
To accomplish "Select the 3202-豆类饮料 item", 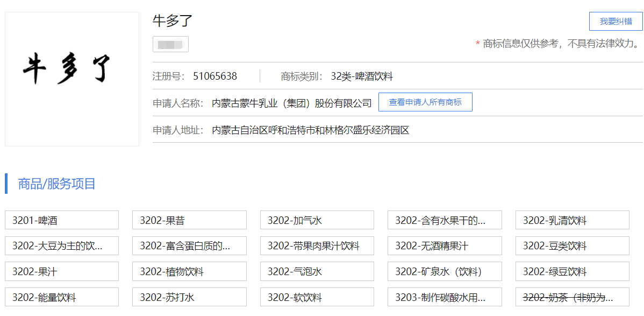I will [573, 245].
